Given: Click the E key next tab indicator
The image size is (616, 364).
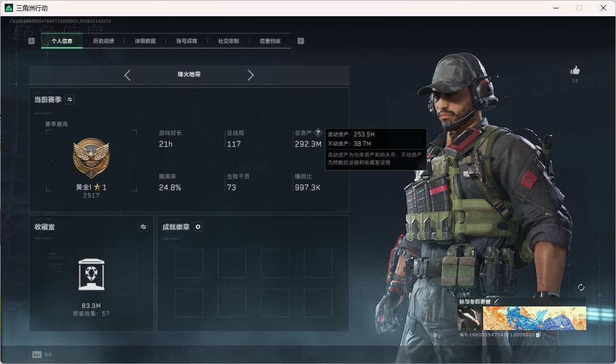Looking at the screenshot, I should coord(301,41).
